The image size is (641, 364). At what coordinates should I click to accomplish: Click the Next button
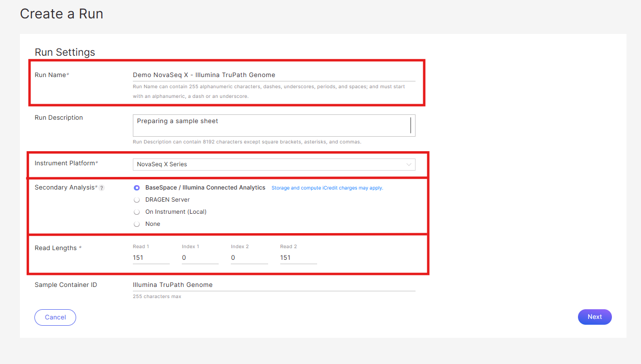click(x=594, y=317)
